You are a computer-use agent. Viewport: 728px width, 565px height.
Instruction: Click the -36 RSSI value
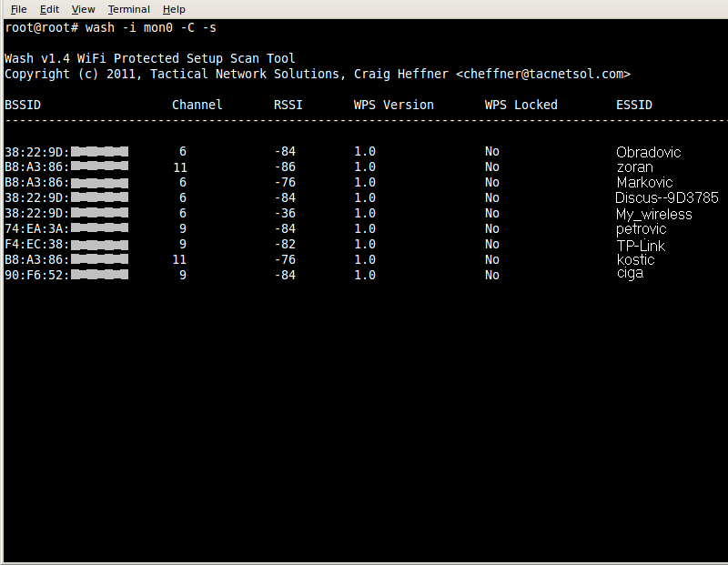click(x=285, y=214)
